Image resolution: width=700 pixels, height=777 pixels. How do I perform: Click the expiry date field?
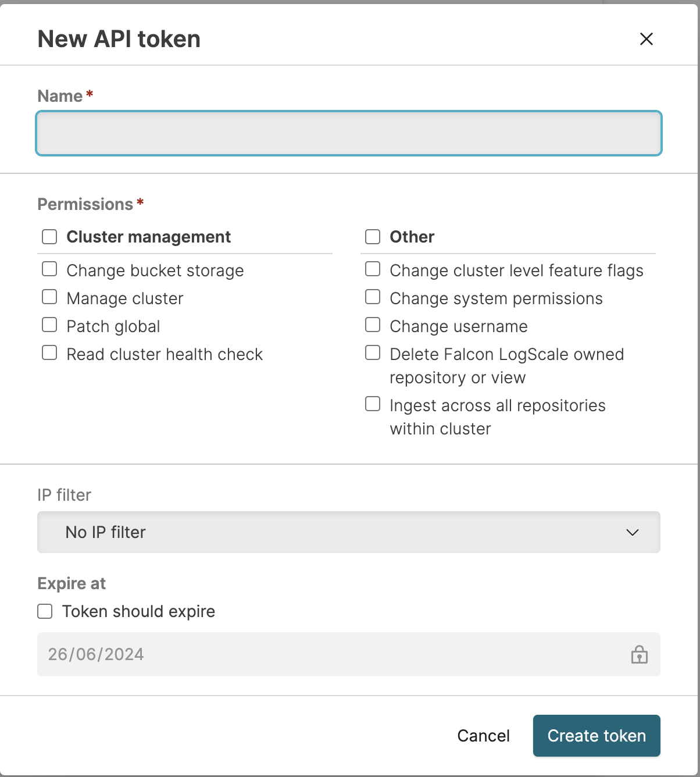pos(331,654)
